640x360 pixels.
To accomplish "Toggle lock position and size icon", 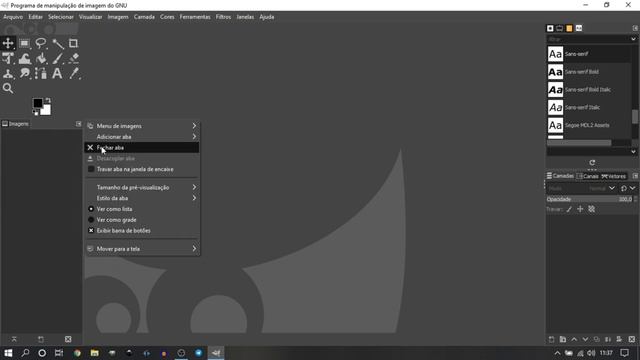I will 580,209.
